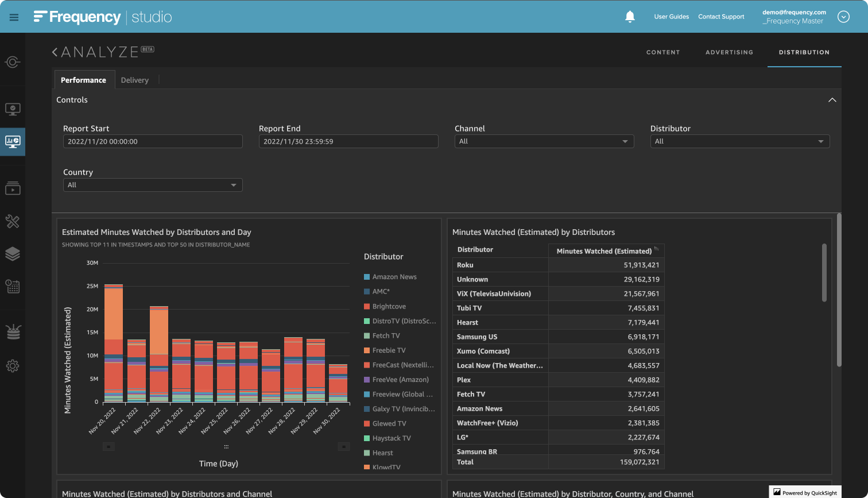
Task: Click the right chart range slider handle
Action: click(343, 446)
